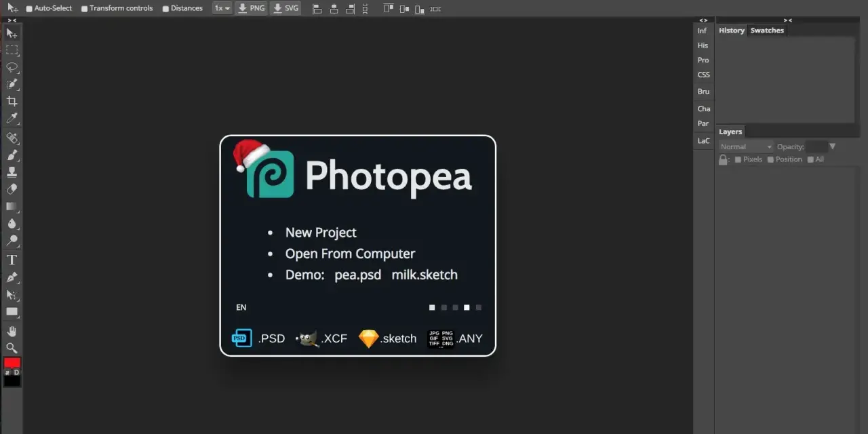Open the CSS side panel
The width and height of the screenshot is (868, 434).
tap(703, 75)
